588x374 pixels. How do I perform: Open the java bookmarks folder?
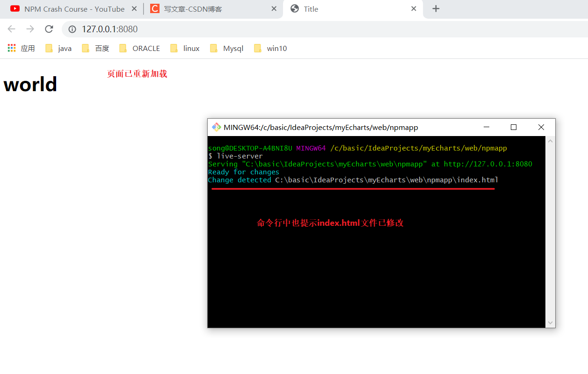(58, 48)
